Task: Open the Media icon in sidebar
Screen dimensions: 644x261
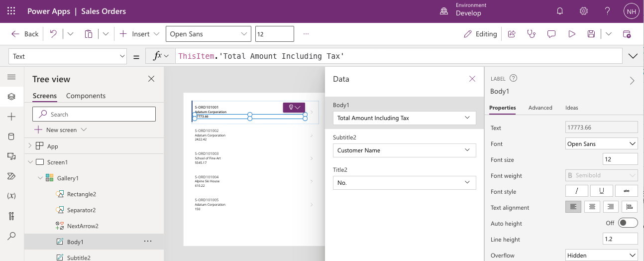Action: (x=11, y=156)
